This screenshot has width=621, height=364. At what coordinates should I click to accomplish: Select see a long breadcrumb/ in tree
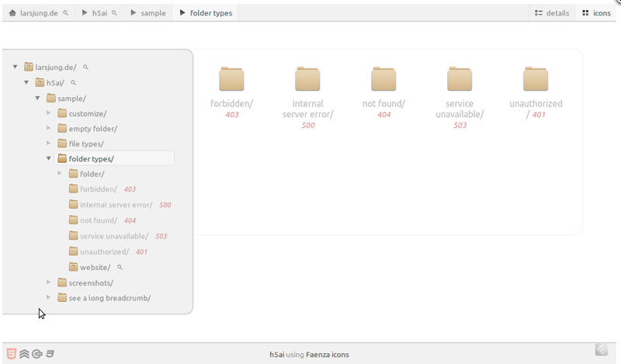pos(109,298)
